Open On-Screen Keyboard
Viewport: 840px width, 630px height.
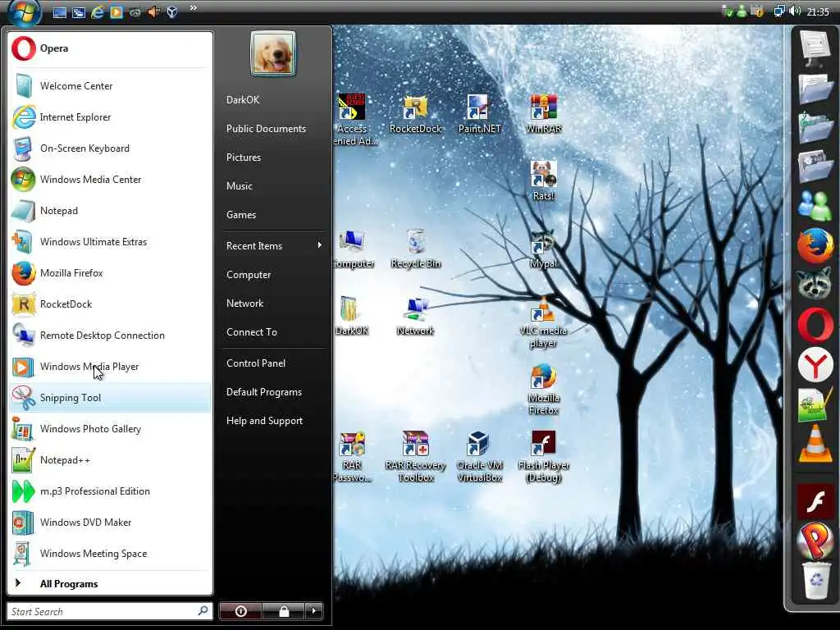point(110,148)
